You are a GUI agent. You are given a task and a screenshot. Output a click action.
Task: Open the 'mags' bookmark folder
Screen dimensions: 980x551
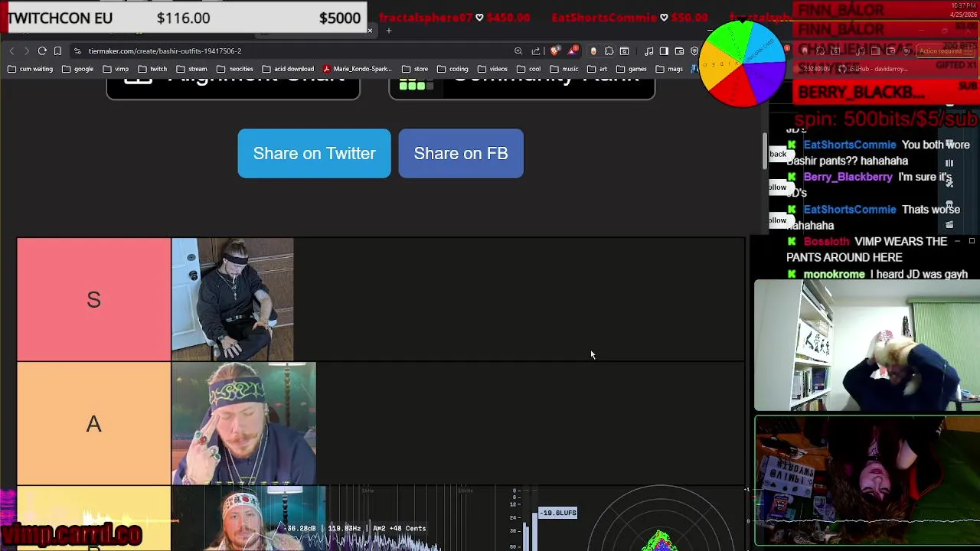[x=668, y=69]
